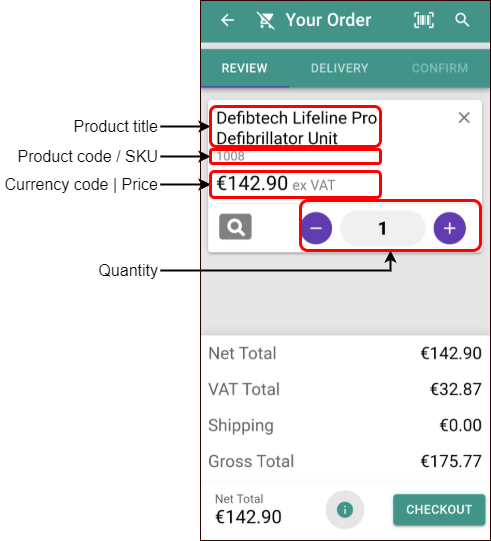This screenshot has height=541, width=491.
Task: Select the Review tab
Action: click(x=244, y=68)
